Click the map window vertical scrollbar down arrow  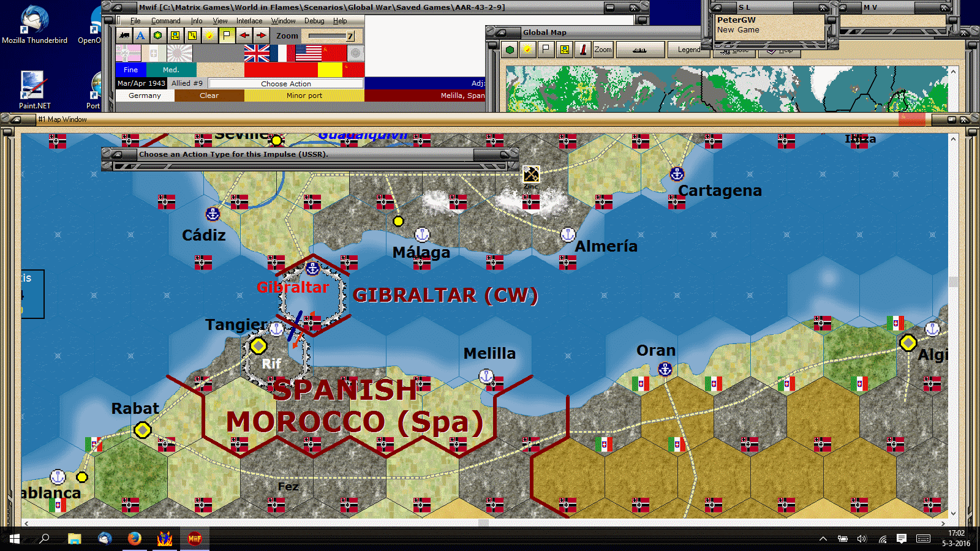pos(953,514)
